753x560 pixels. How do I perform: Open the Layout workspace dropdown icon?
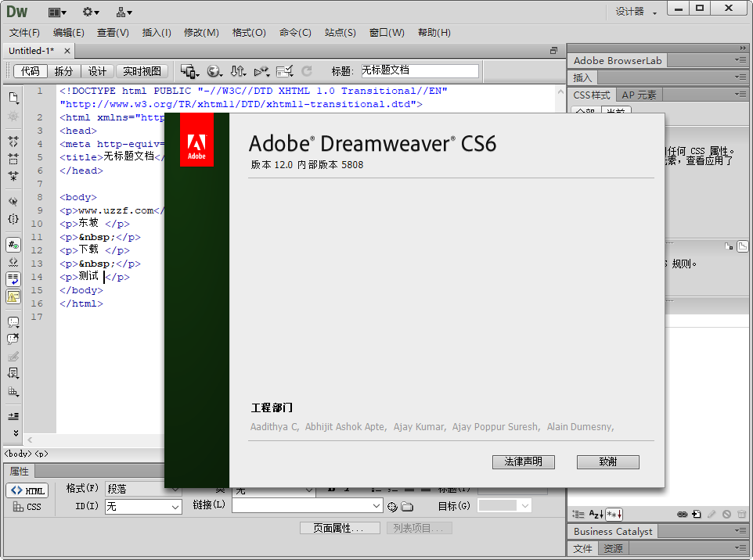(x=57, y=13)
